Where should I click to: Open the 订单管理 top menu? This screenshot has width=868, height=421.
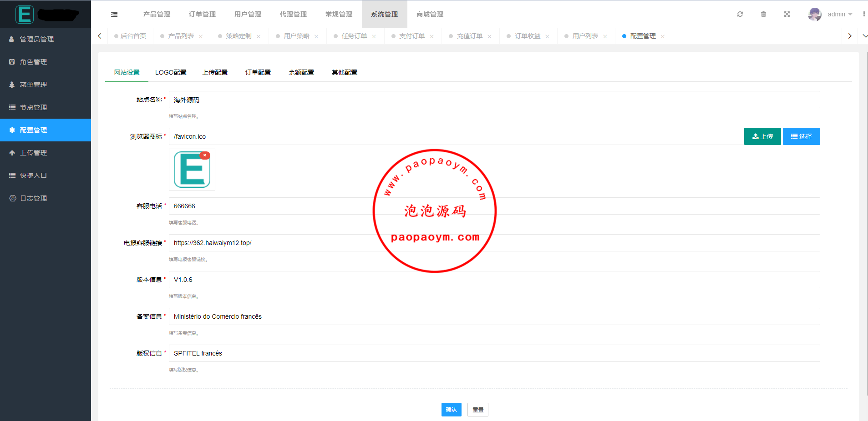(202, 14)
